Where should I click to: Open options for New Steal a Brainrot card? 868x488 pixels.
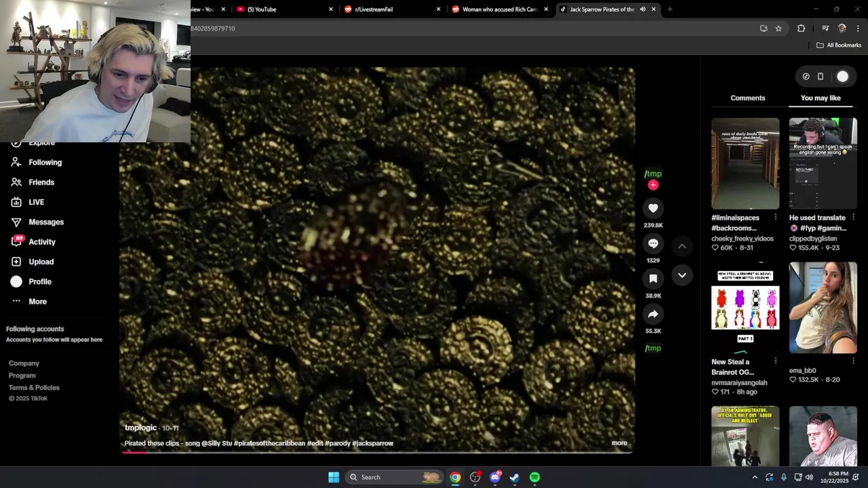776,361
